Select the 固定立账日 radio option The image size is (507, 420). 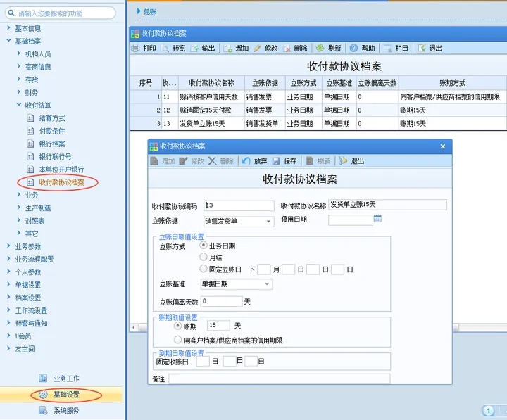click(x=204, y=269)
